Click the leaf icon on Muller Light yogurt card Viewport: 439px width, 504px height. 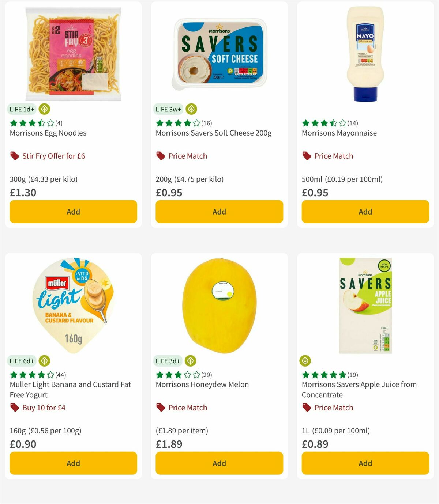(44, 361)
